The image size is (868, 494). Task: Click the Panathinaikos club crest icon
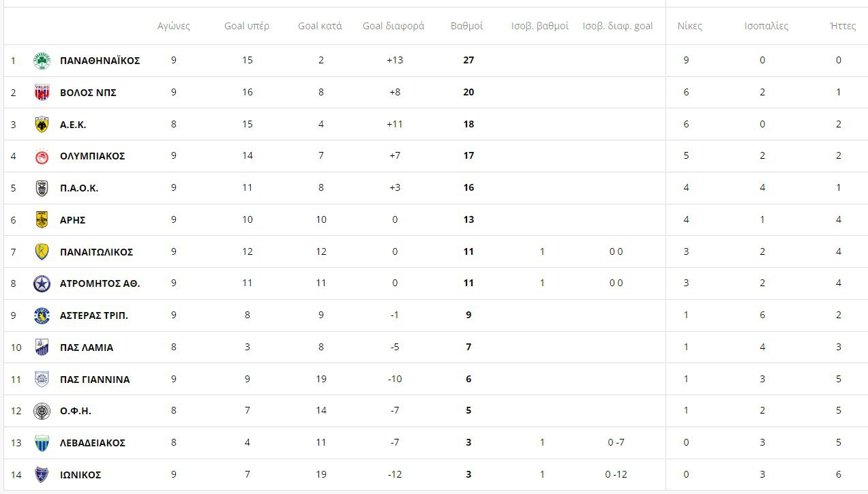click(x=42, y=61)
